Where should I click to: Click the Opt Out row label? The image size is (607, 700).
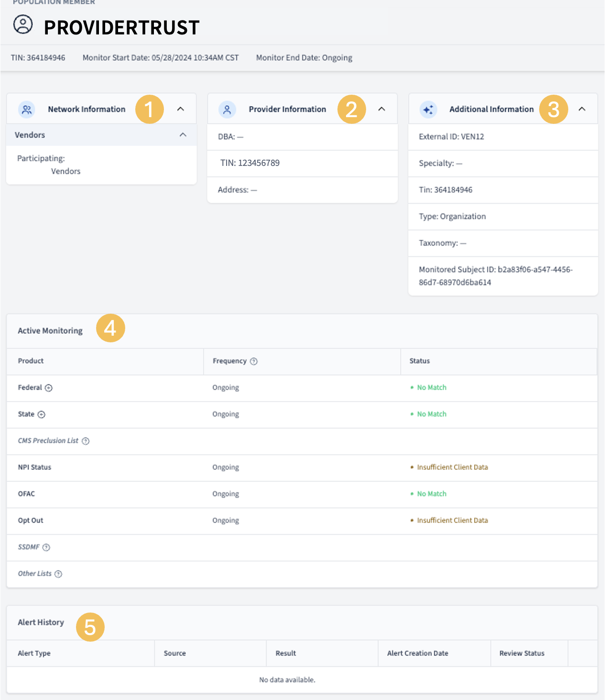coord(31,520)
